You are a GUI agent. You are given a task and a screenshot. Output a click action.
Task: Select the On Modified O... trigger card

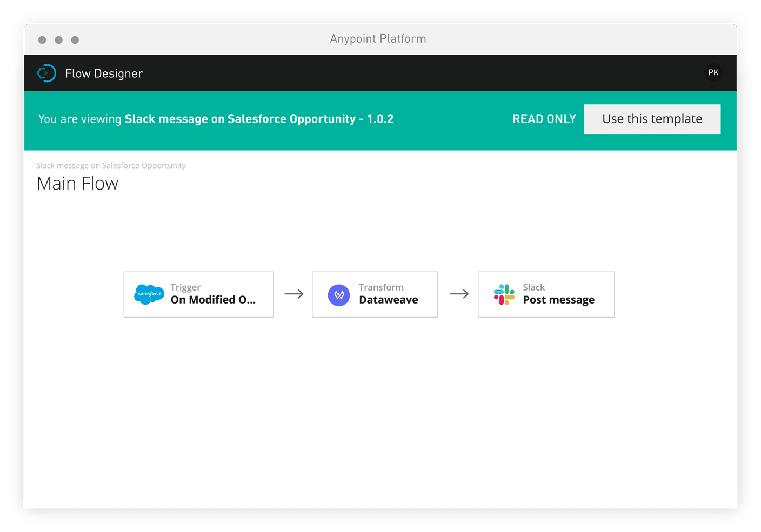tap(199, 294)
